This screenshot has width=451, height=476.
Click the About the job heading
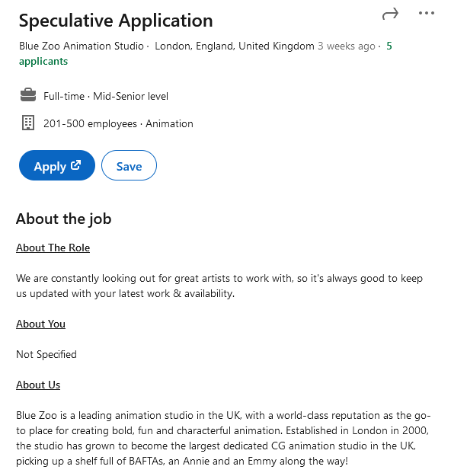(64, 219)
